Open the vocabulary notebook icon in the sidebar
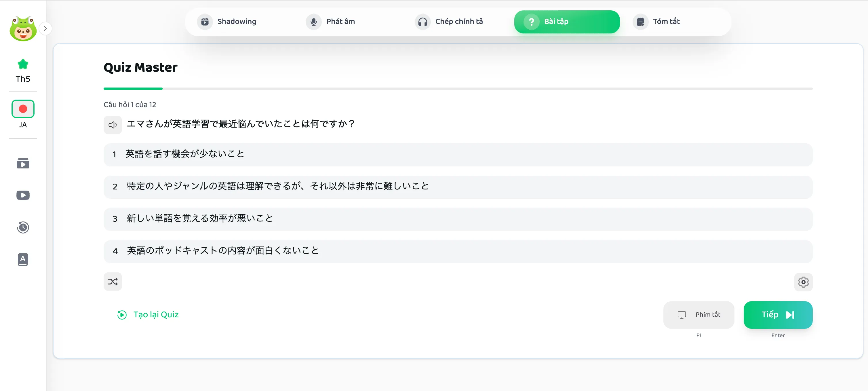868x391 pixels. (x=23, y=259)
